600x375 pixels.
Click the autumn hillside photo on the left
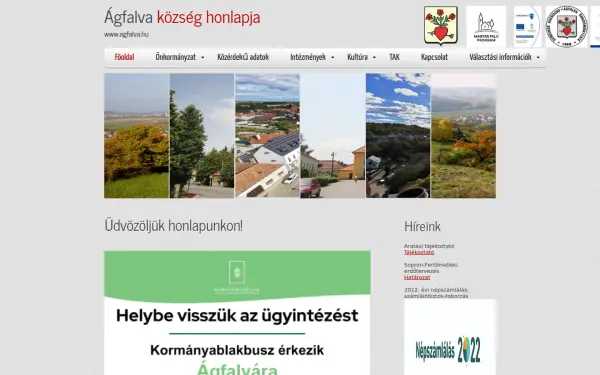pos(136,136)
